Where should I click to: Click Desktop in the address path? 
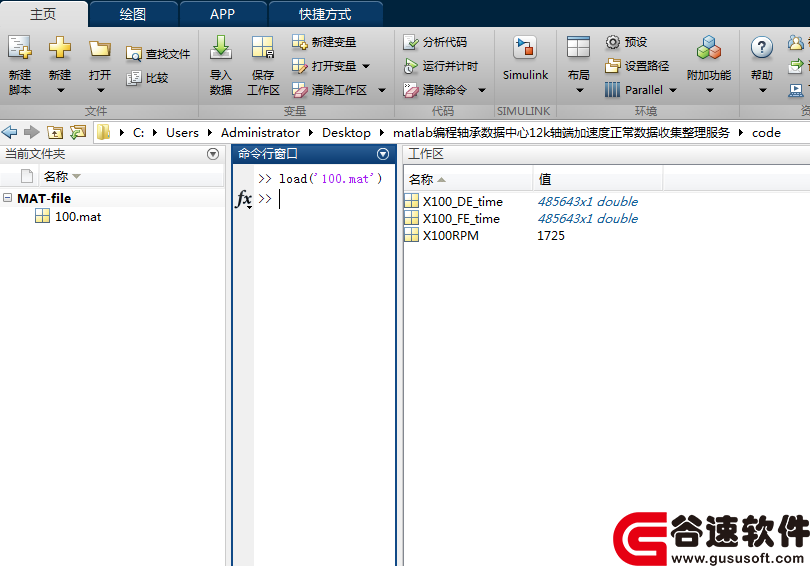346,133
